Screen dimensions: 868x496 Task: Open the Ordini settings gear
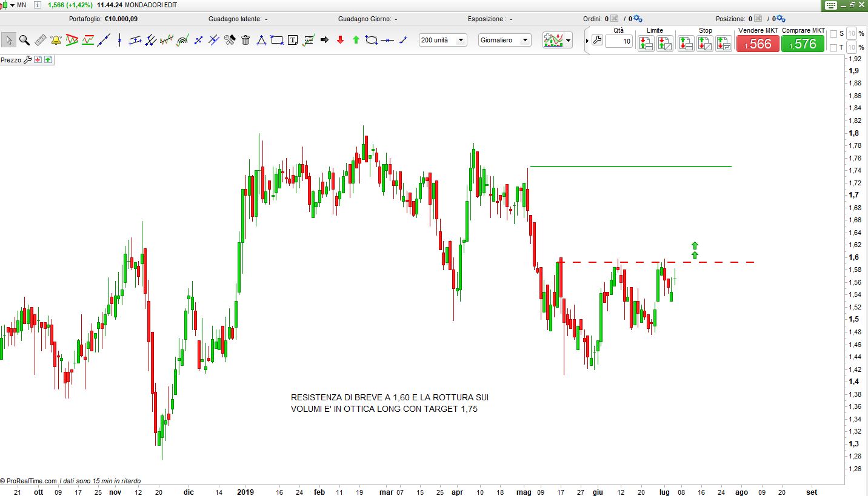[x=638, y=19]
